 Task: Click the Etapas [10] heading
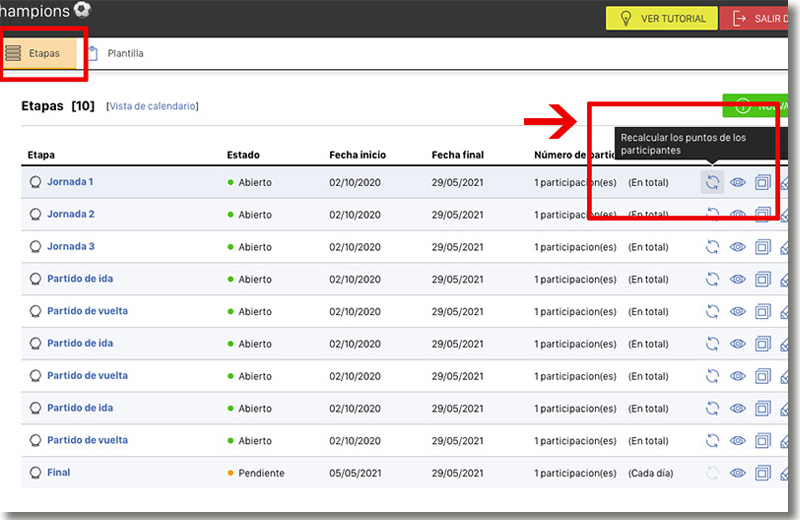pyautogui.click(x=58, y=106)
